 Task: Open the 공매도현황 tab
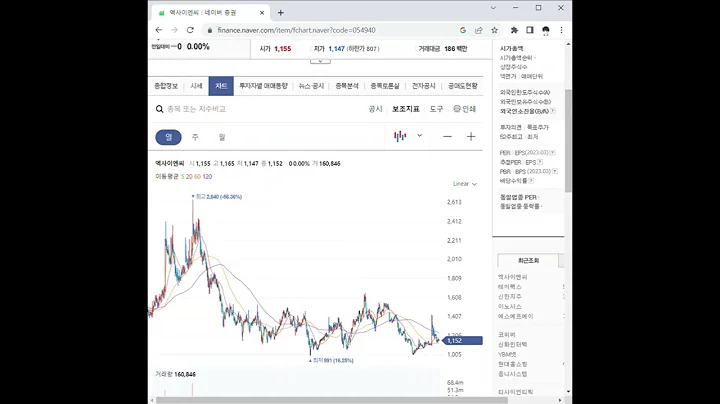tap(462, 86)
